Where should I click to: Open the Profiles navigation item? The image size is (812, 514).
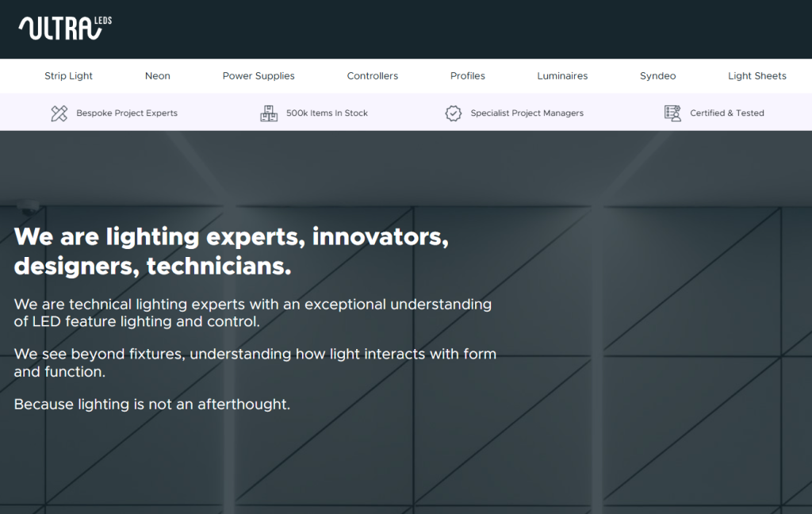(468, 76)
